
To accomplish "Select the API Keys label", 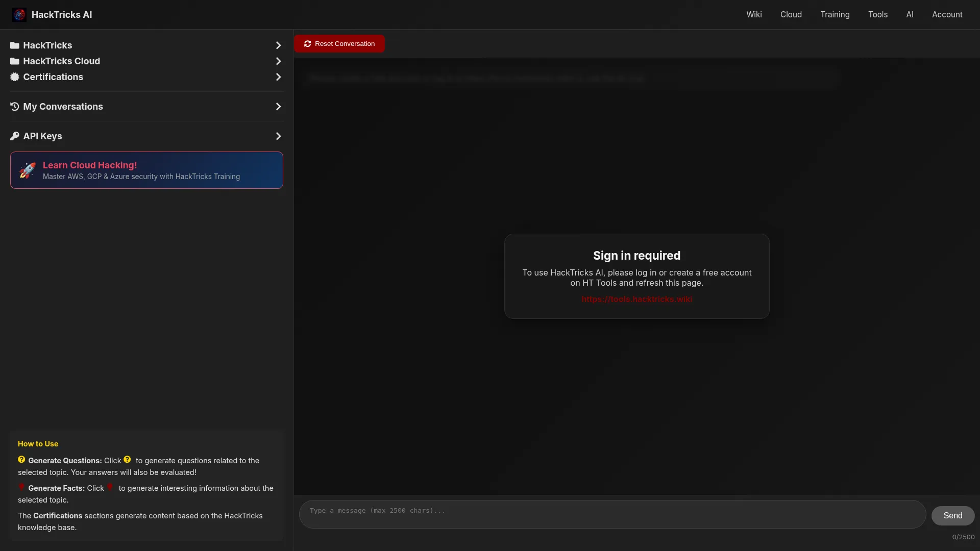I will tap(42, 136).
